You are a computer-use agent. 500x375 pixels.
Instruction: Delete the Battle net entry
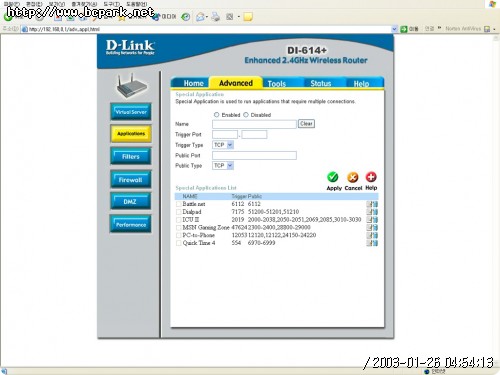[375, 204]
